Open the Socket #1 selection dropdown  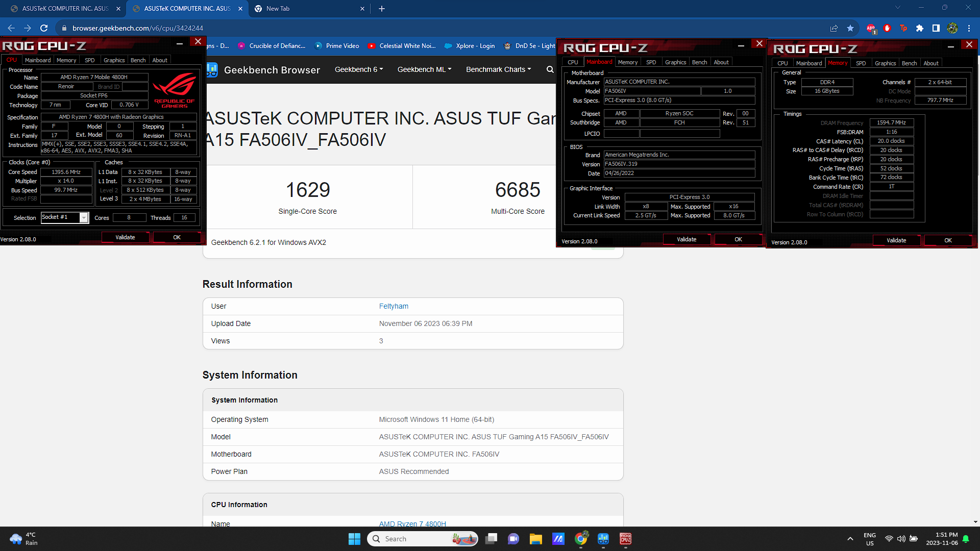point(84,218)
